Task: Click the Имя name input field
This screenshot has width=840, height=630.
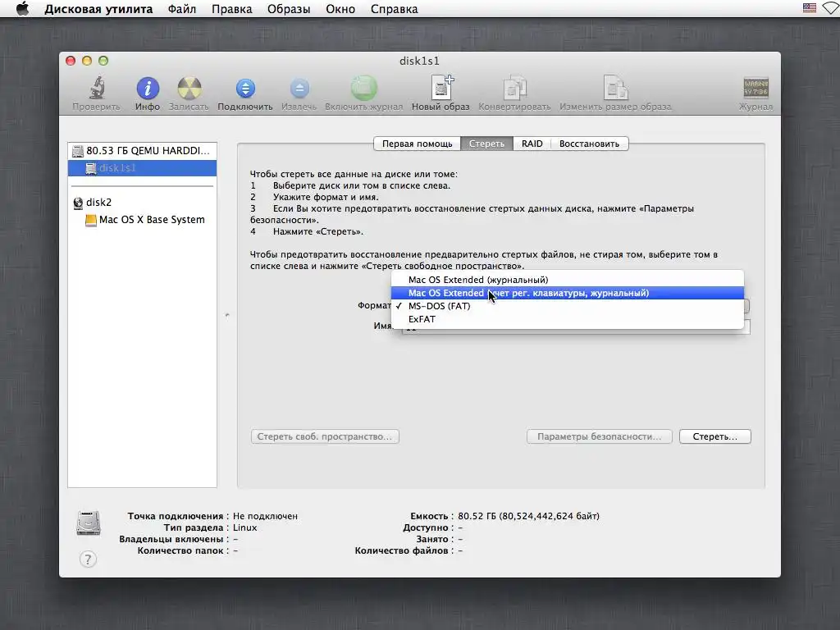Action: pyautogui.click(x=576, y=326)
